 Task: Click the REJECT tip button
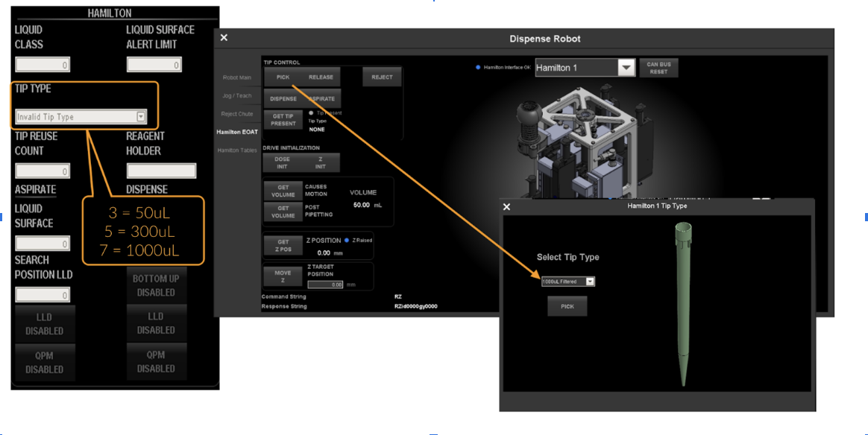pyautogui.click(x=382, y=77)
